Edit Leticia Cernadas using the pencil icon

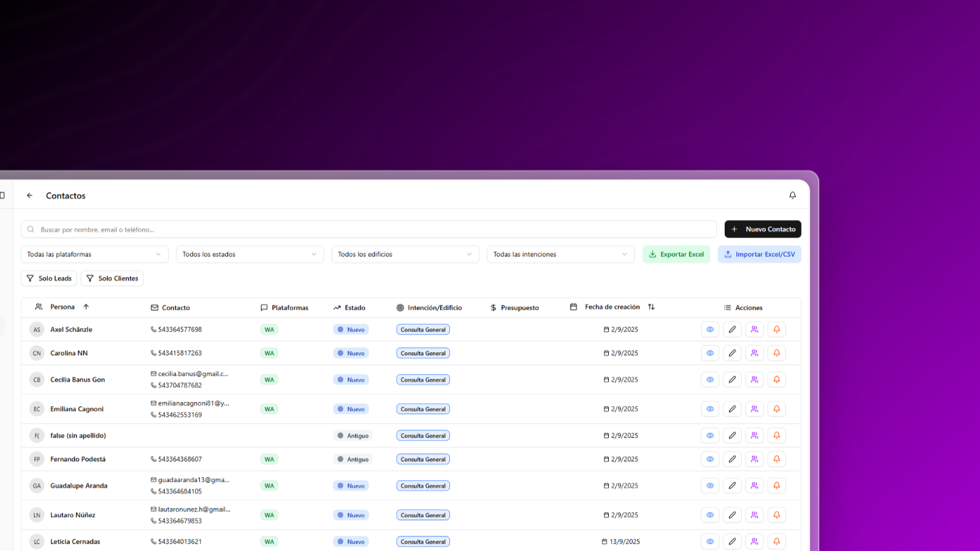pyautogui.click(x=732, y=541)
